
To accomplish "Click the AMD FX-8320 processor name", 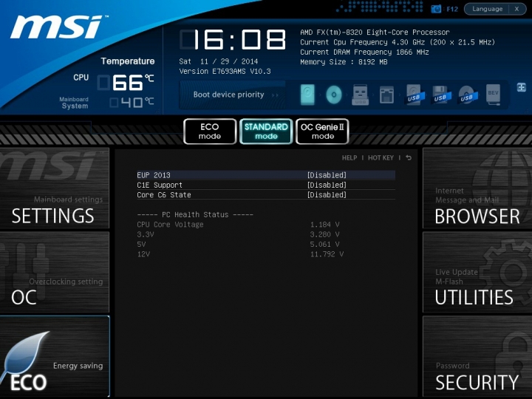I will pos(375,33).
